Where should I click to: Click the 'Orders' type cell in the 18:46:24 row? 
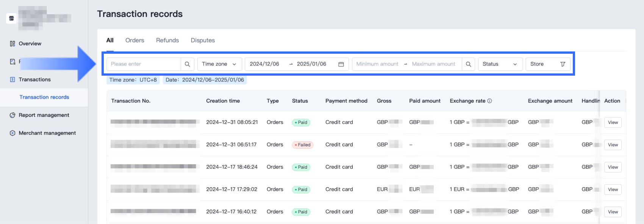pyautogui.click(x=275, y=167)
